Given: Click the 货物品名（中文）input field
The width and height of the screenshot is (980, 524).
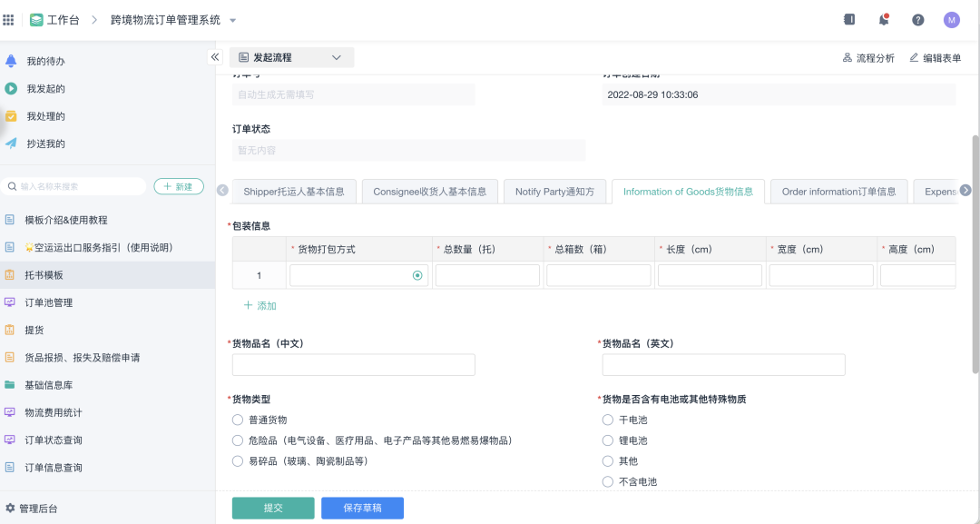Looking at the screenshot, I should point(354,365).
